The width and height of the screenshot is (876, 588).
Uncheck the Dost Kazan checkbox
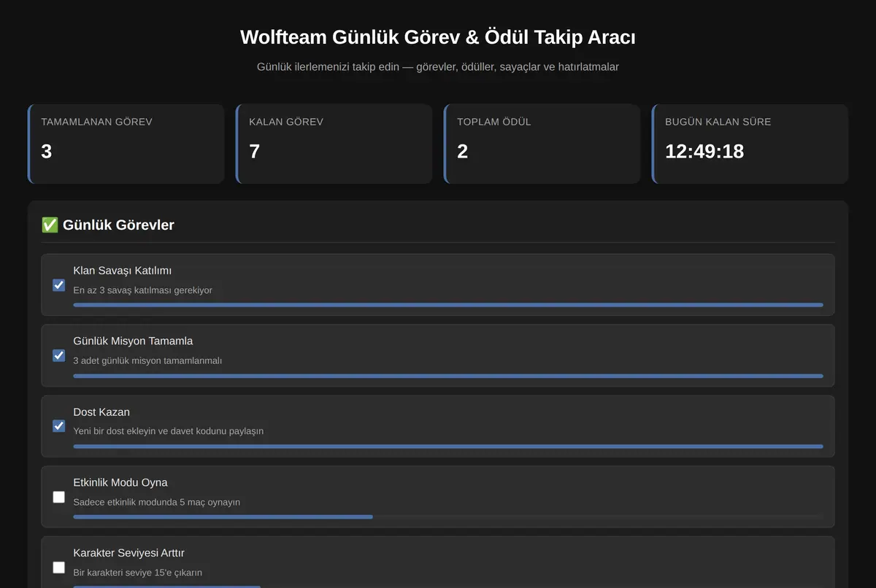(x=59, y=426)
